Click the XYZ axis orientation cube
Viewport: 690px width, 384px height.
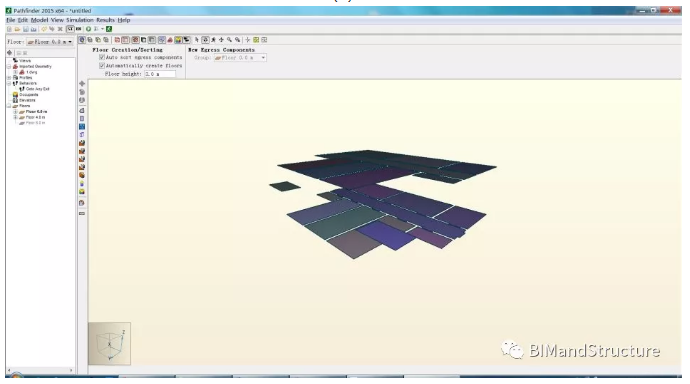(x=110, y=344)
